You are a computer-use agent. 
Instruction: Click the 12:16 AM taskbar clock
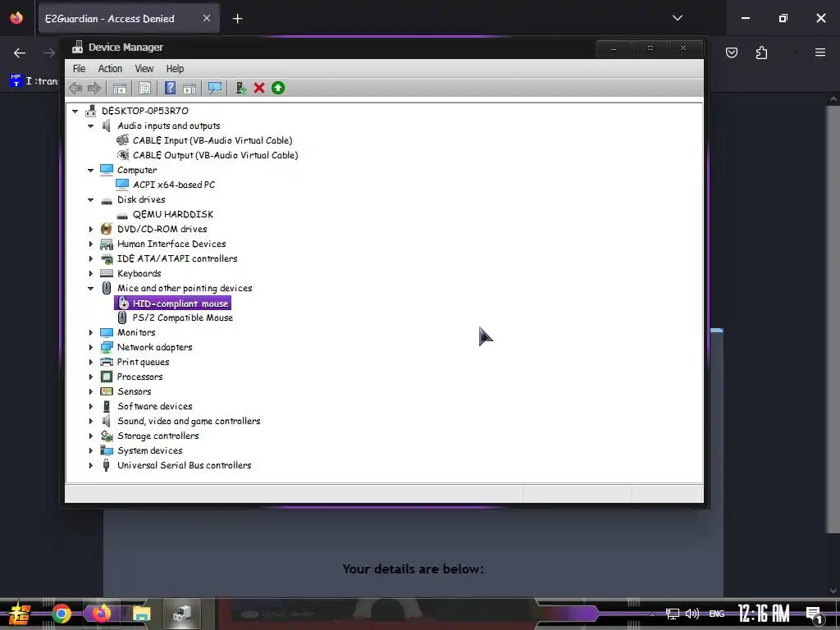[x=764, y=614]
